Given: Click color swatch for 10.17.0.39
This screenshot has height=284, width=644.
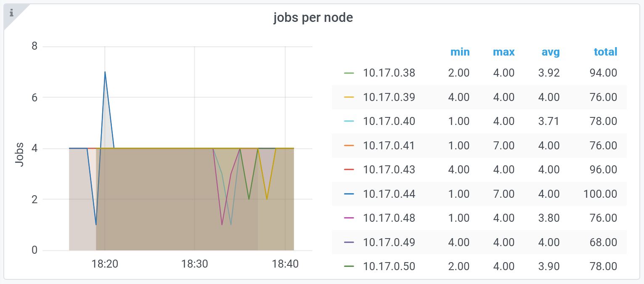Looking at the screenshot, I should click(x=349, y=97).
